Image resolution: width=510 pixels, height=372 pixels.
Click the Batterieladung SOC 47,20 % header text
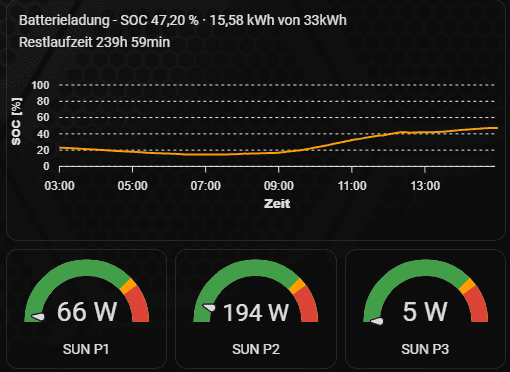click(183, 20)
